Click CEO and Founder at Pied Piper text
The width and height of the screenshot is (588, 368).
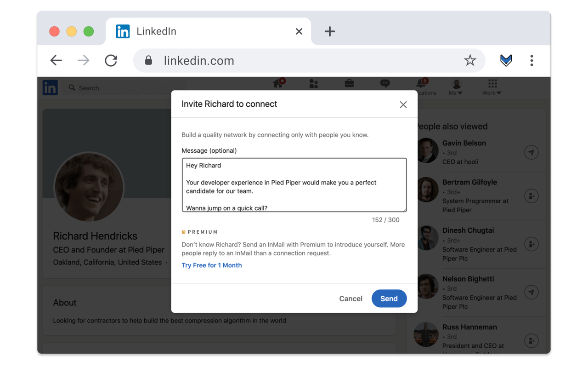click(x=108, y=250)
